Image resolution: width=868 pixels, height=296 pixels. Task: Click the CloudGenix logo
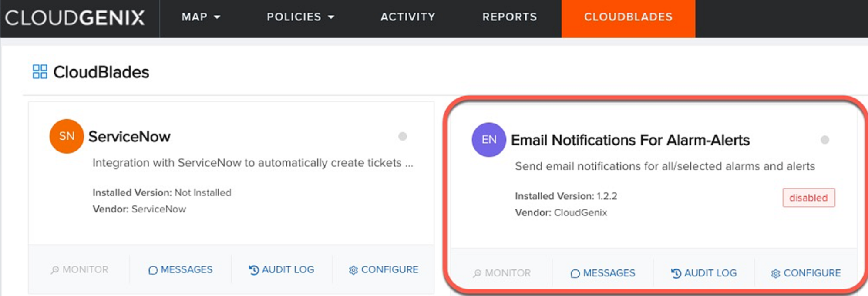coord(75,18)
